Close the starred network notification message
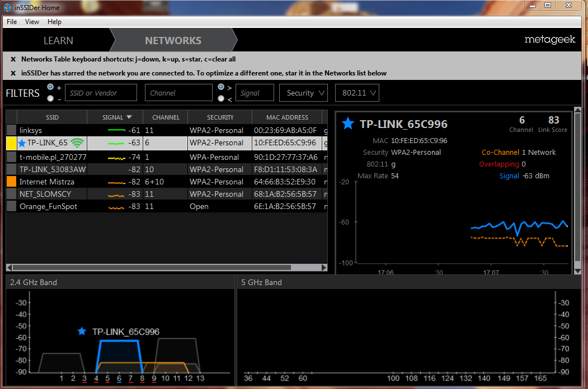Viewport: 588px width, 389px height. (x=13, y=73)
